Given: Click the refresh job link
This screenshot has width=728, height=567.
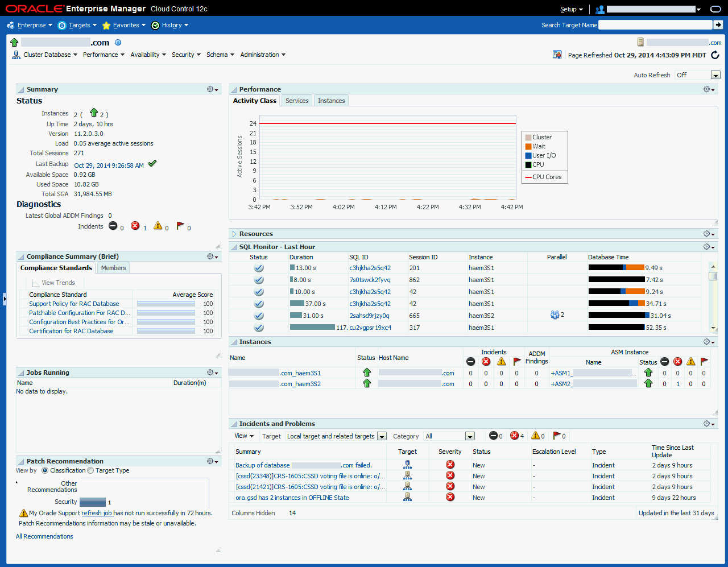Looking at the screenshot, I should (97, 513).
